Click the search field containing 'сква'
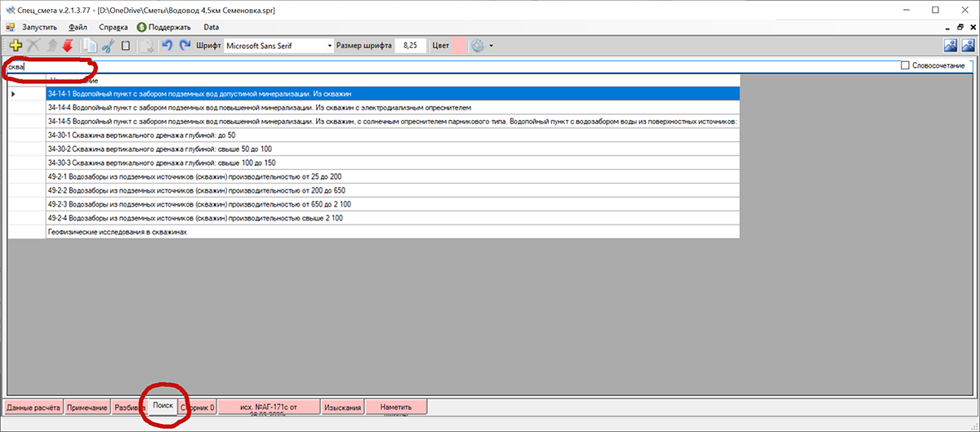Viewport: 980px width, 432px height. click(x=408, y=65)
